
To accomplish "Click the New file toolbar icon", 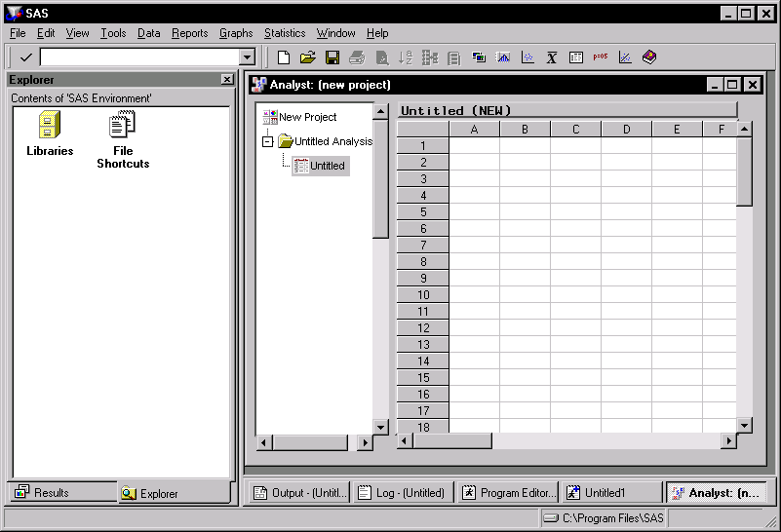I will pyautogui.click(x=284, y=57).
